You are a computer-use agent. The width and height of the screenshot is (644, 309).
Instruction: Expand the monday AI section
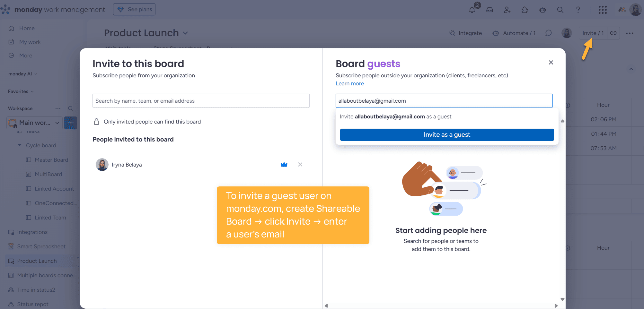[x=22, y=74]
